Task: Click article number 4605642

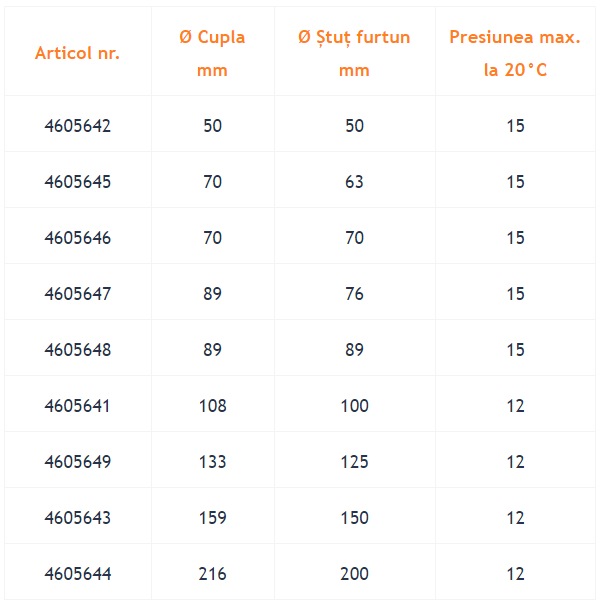Action: tap(78, 126)
